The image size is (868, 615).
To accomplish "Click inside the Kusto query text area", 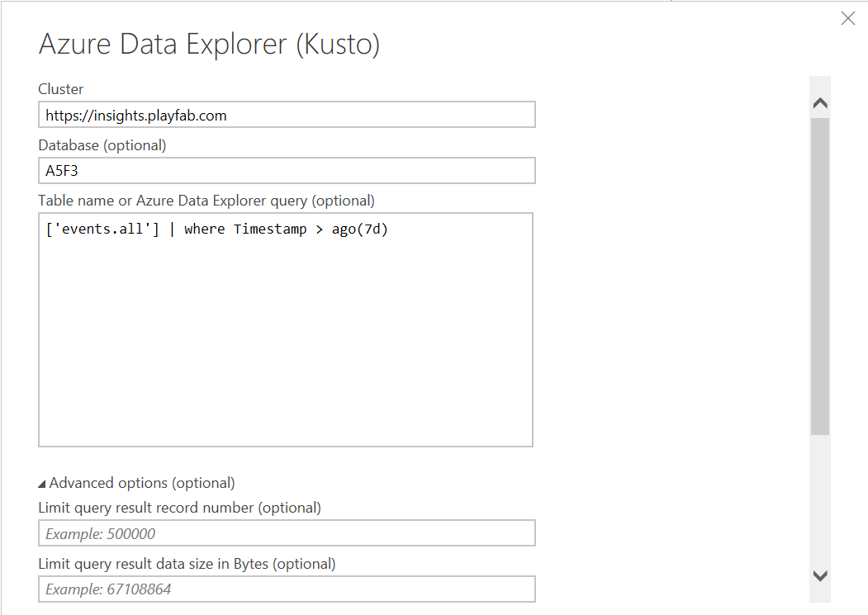I will tap(286, 329).
